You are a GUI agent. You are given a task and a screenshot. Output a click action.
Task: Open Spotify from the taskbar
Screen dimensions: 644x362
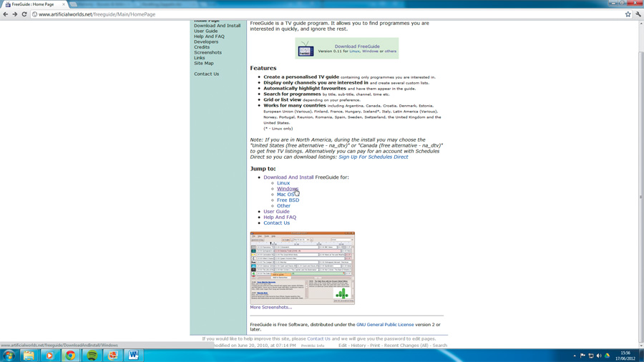(x=92, y=356)
